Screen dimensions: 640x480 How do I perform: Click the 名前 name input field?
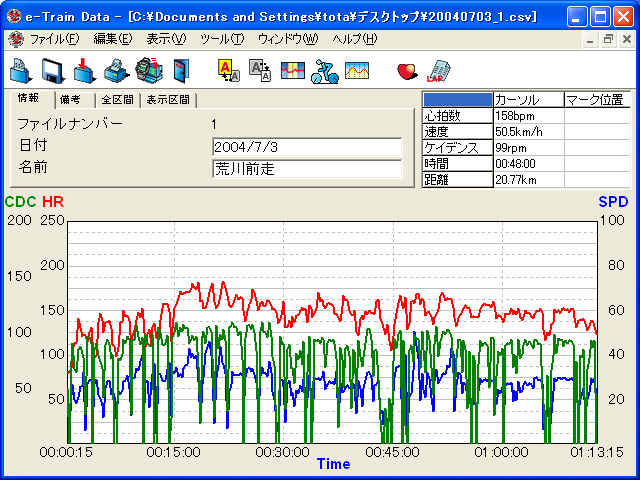pos(306,169)
